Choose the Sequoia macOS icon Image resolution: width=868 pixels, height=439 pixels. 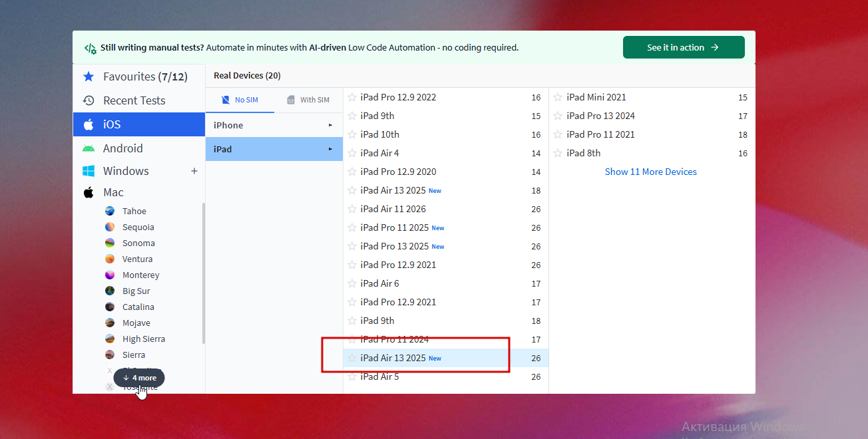point(110,227)
